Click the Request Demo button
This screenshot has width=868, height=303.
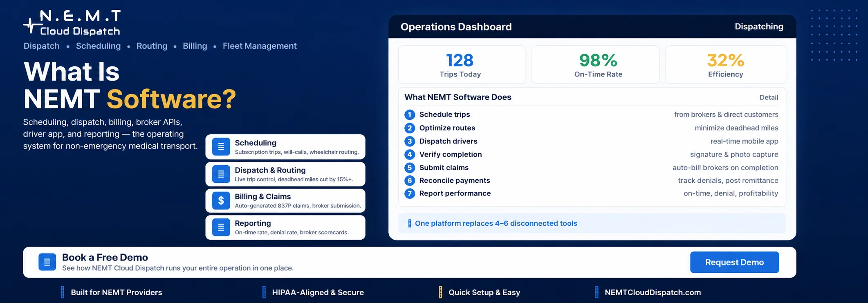click(734, 262)
